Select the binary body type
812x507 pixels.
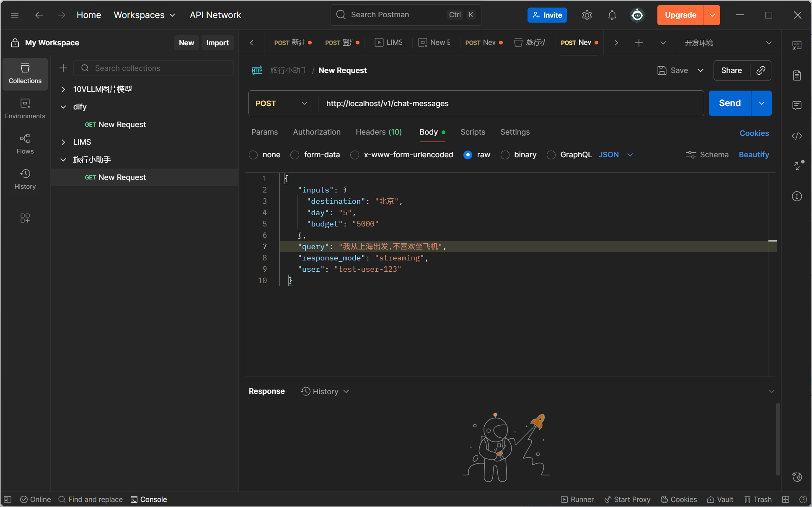505,155
